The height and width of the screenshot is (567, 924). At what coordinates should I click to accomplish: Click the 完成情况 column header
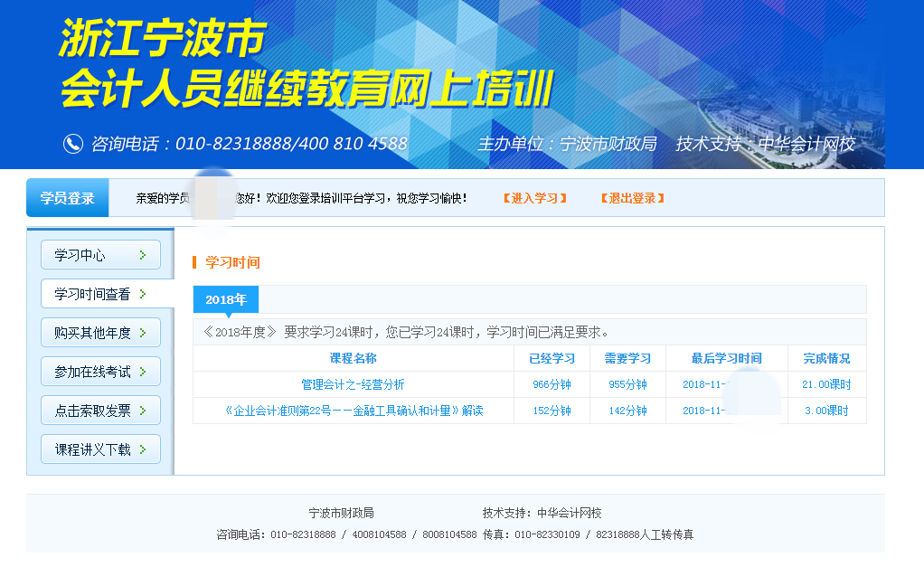(826, 358)
